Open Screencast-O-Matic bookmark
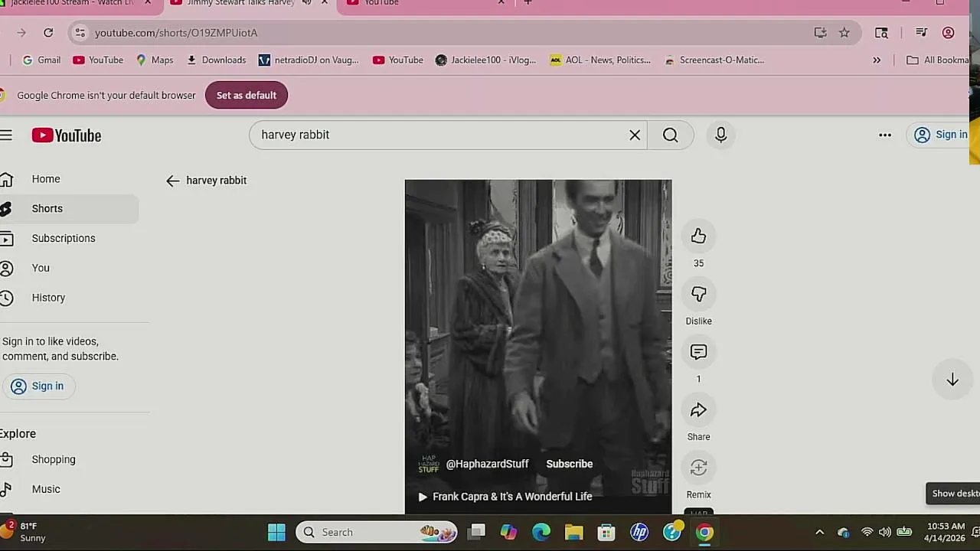 tap(714, 60)
